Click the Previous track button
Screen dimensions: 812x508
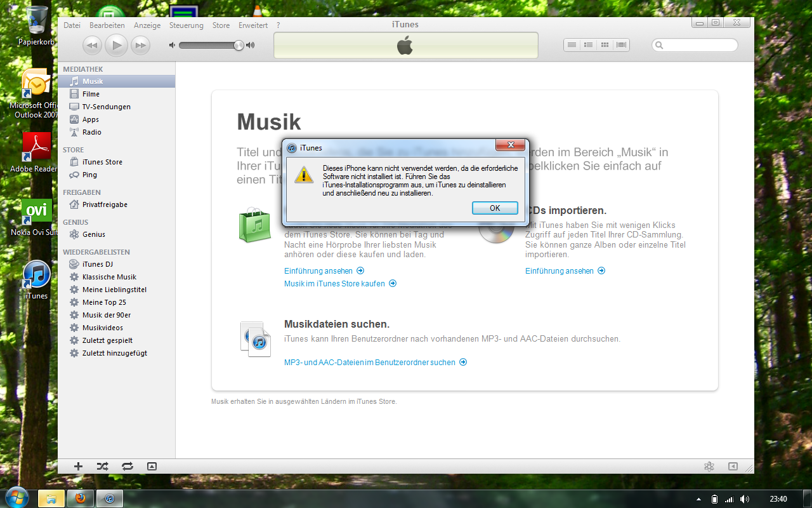(92, 44)
